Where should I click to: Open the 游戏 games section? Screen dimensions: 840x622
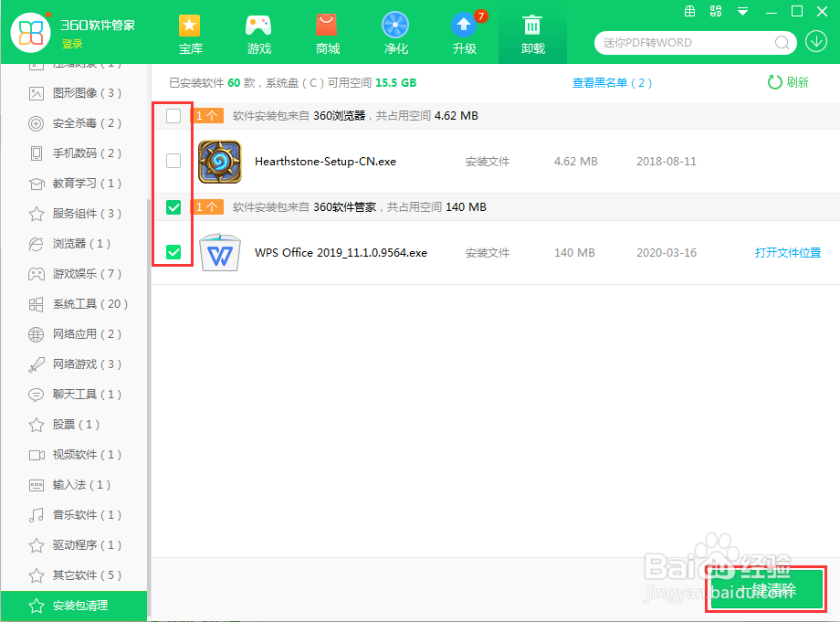(258, 32)
